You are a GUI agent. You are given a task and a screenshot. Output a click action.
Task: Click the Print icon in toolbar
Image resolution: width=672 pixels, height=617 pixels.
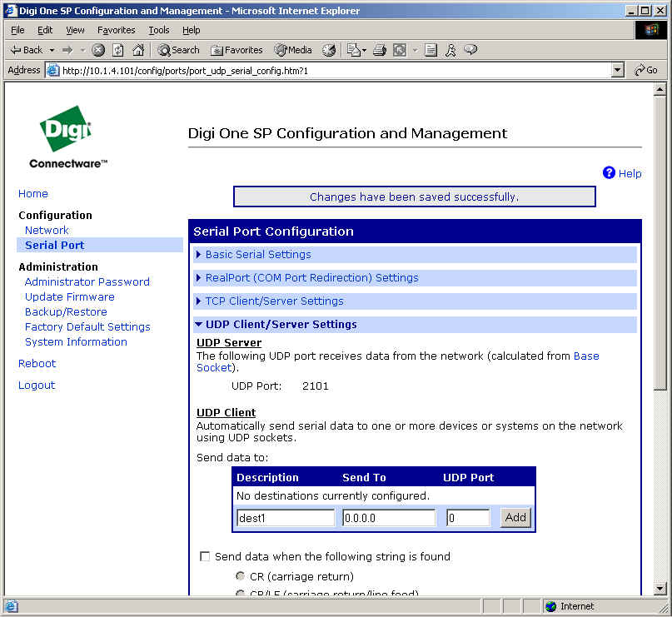tap(379, 50)
